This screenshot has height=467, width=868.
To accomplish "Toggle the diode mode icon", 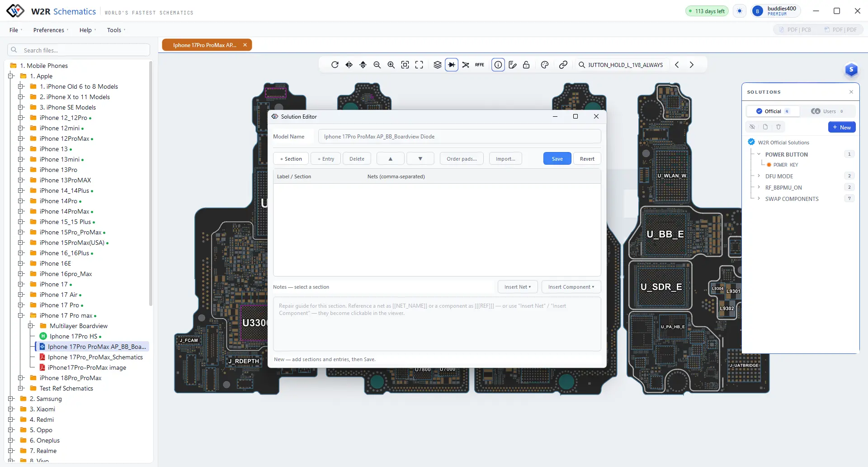I will tap(452, 65).
